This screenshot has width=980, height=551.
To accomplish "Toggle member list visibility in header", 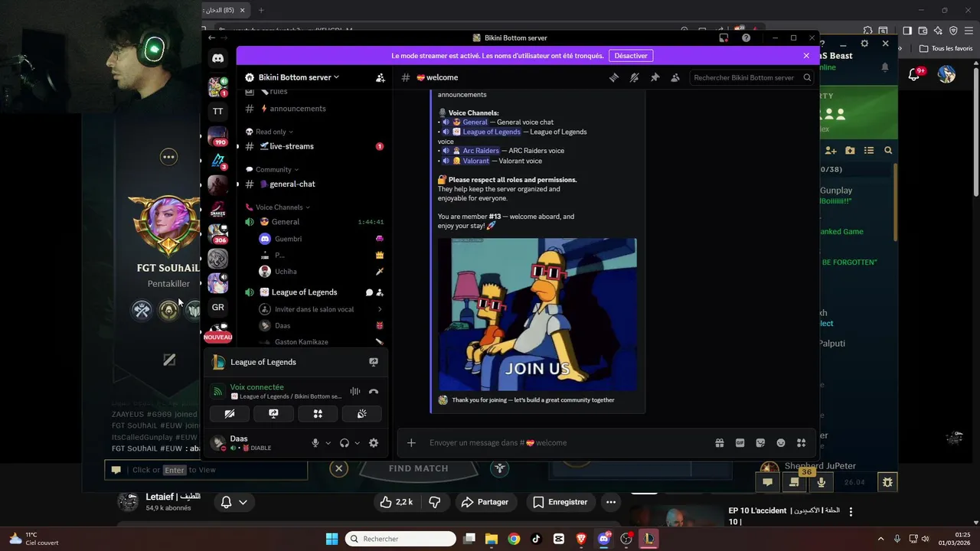I will point(675,77).
